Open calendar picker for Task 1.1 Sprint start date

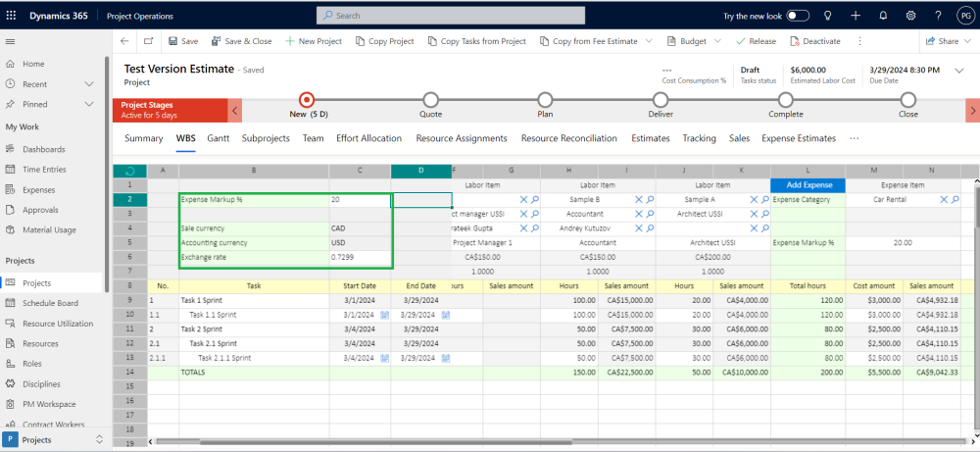[384, 315]
